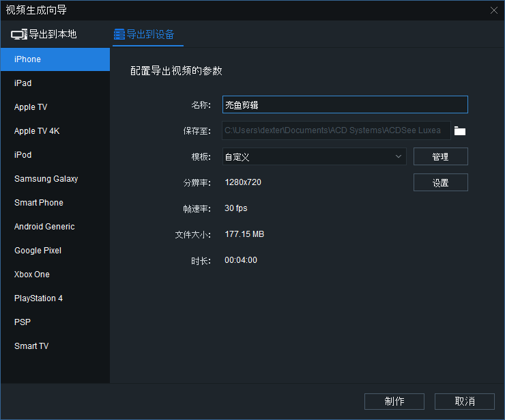
Task: Click the 管理 template button
Action: [x=441, y=156]
